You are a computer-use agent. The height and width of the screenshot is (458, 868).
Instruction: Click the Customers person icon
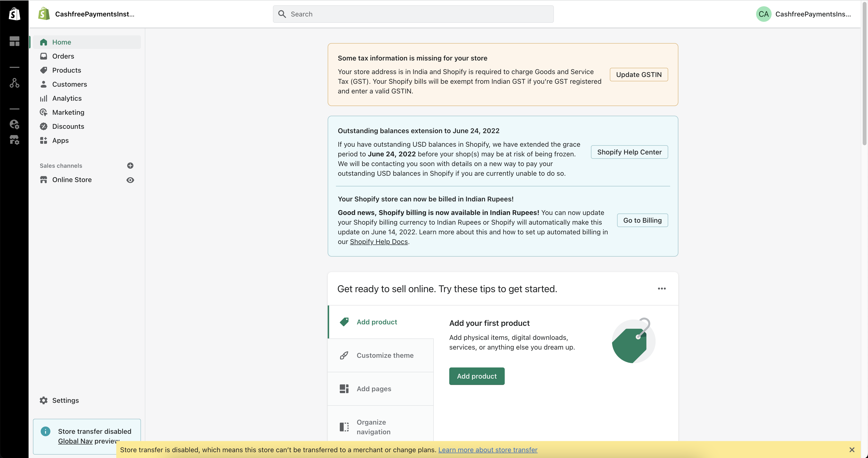pos(43,84)
